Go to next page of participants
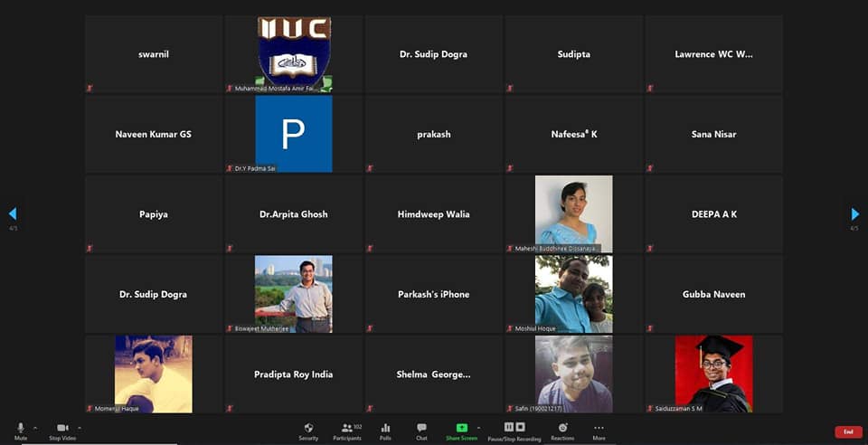Image resolution: width=868 pixels, height=445 pixels. [854, 214]
